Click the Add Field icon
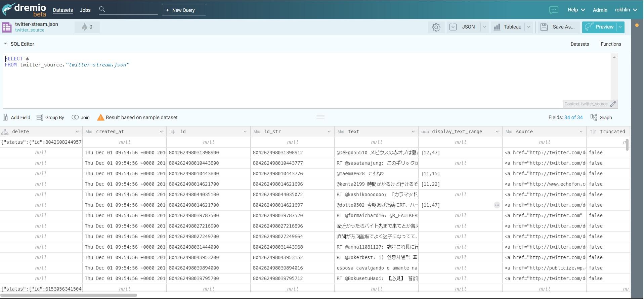This screenshot has width=644, height=299. tap(5, 117)
